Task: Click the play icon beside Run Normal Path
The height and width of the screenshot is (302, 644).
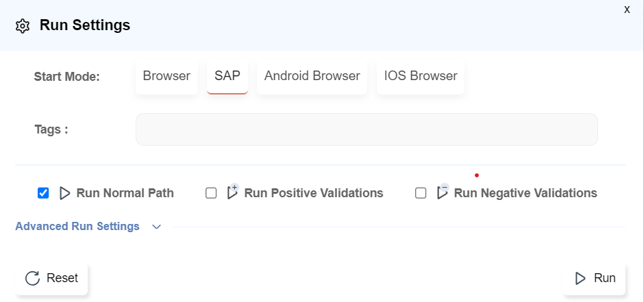Action: 65,193
